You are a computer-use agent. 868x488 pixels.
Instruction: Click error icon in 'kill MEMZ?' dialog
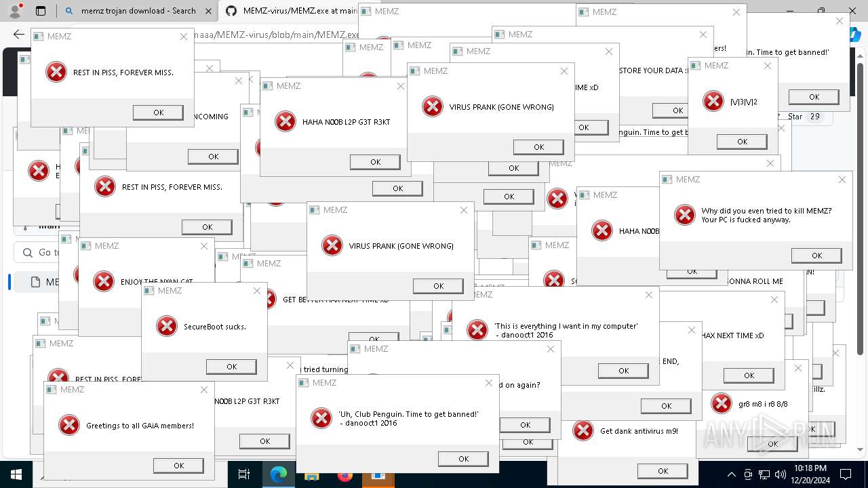coord(684,215)
